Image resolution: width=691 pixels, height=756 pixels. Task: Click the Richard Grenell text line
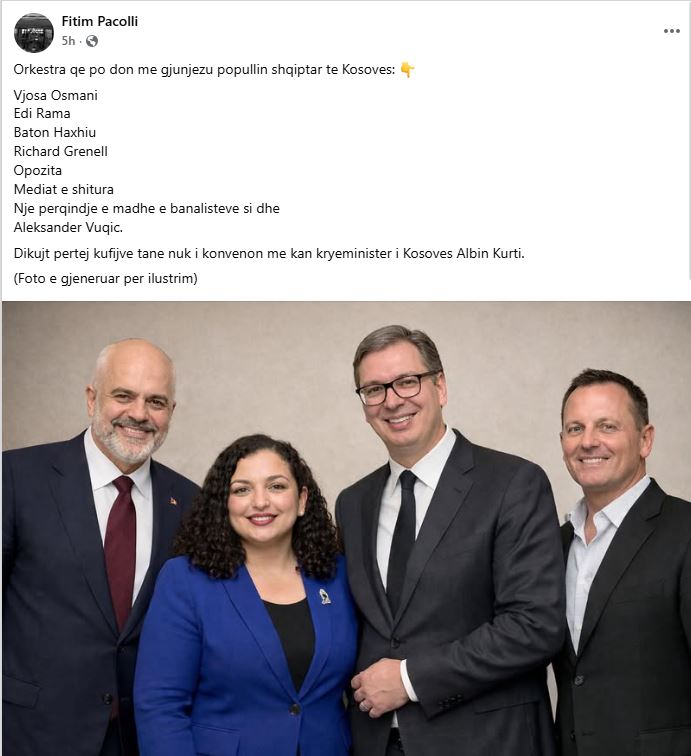pos(60,151)
